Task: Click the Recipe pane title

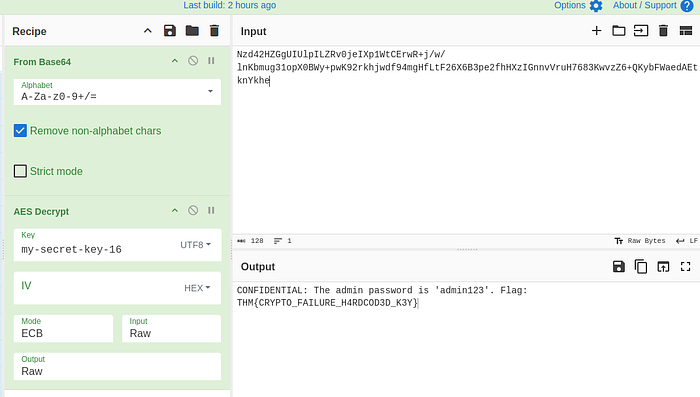Action: pyautogui.click(x=29, y=31)
